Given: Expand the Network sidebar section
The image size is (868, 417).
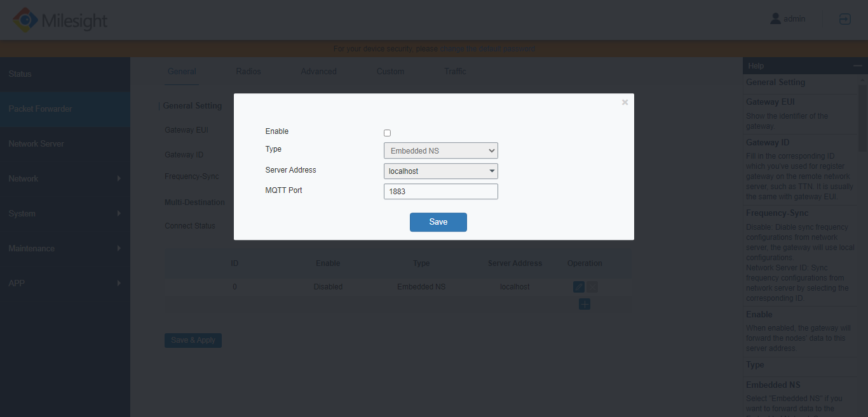Looking at the screenshot, I should click(x=64, y=178).
